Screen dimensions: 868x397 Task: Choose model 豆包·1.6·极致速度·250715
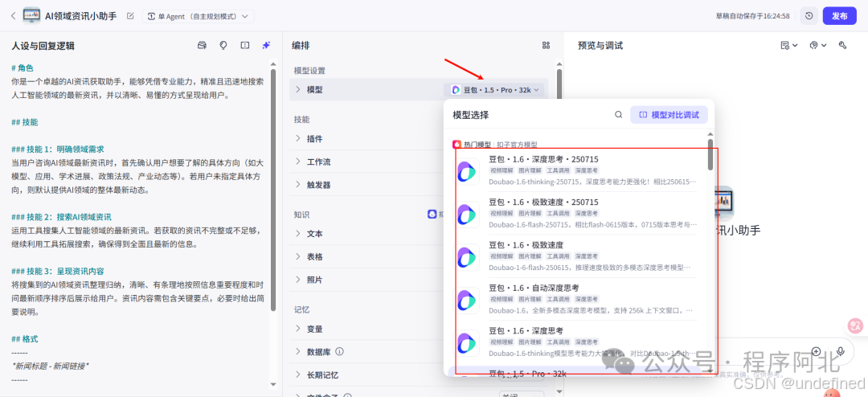tap(575, 213)
